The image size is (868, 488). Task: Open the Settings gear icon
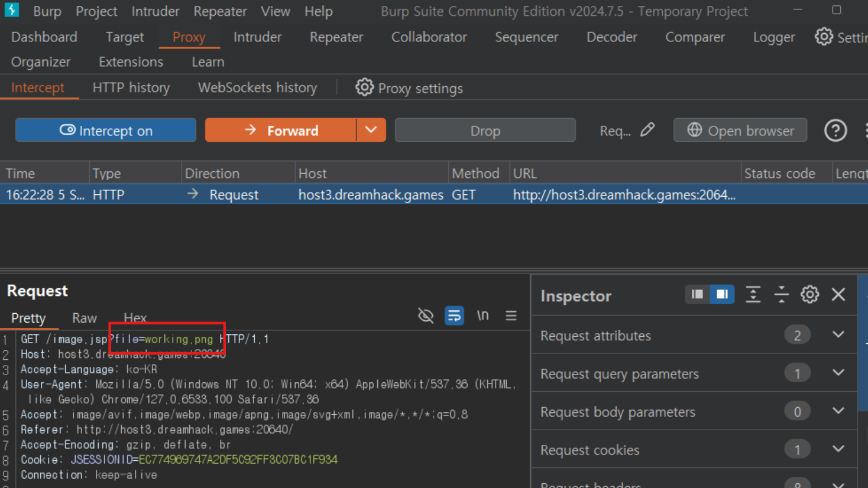[x=824, y=37]
